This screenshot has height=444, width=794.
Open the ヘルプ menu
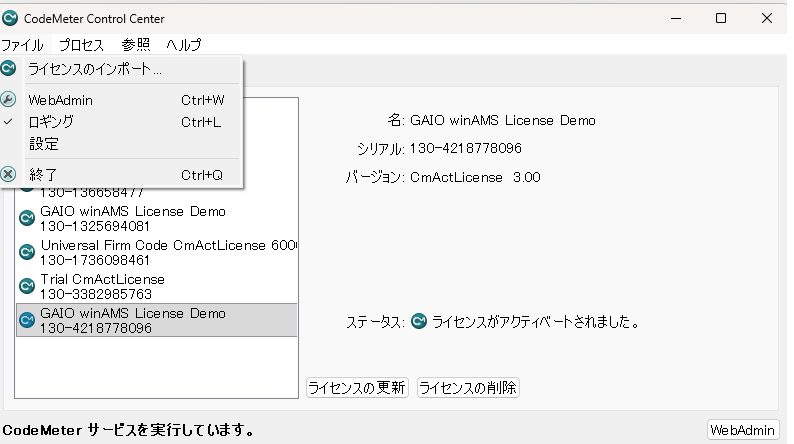pyautogui.click(x=183, y=45)
